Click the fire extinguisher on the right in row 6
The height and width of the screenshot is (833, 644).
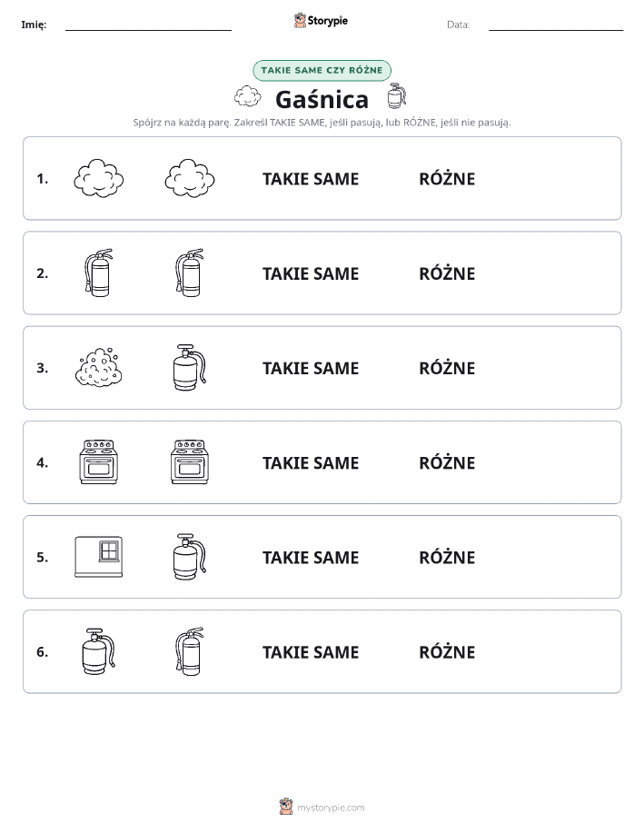click(x=190, y=651)
